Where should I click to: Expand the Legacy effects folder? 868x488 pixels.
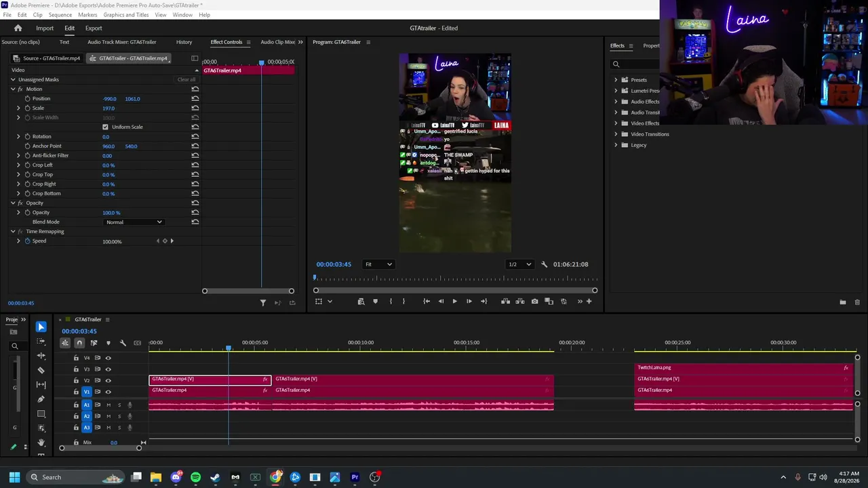pos(616,145)
